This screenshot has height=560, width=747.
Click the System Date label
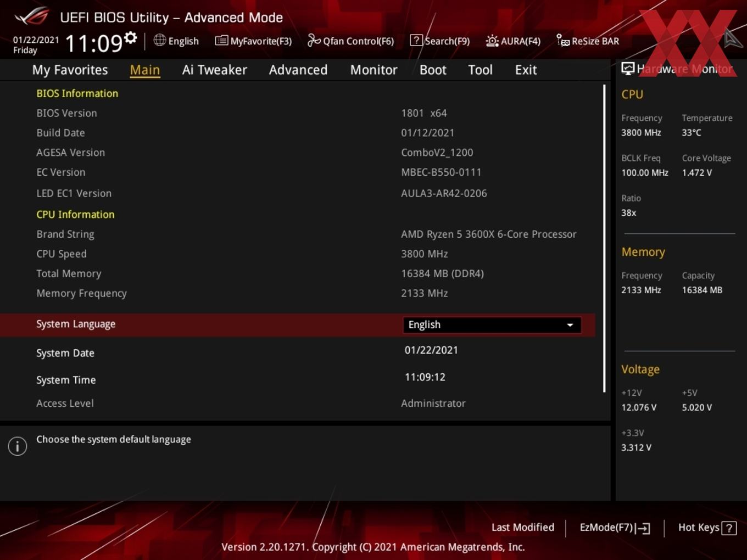[x=65, y=353]
